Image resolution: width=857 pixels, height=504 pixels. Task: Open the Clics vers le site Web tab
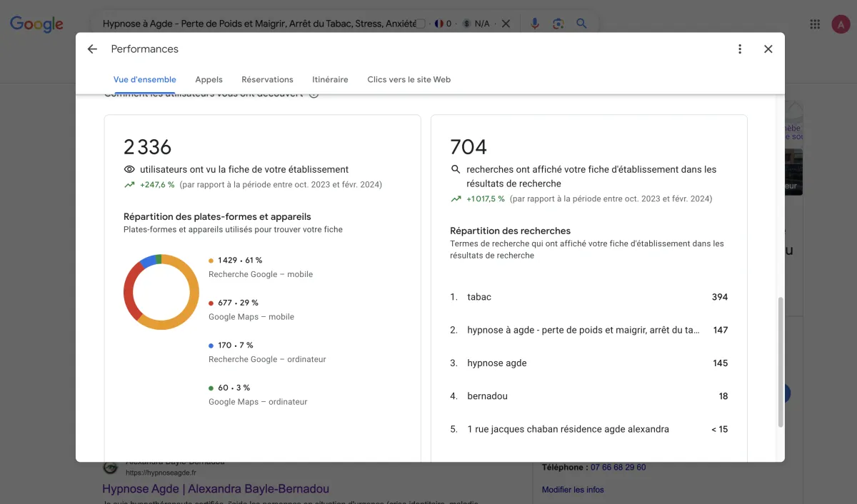click(x=409, y=80)
